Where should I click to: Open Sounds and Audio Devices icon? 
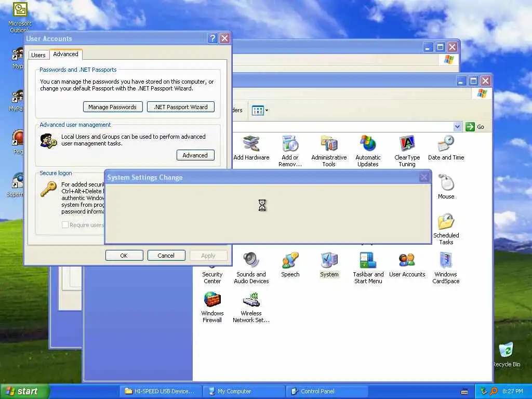coord(251,268)
